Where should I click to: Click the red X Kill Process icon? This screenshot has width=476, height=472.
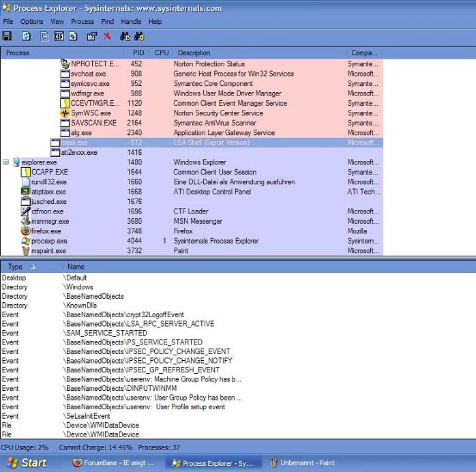pyautogui.click(x=107, y=36)
